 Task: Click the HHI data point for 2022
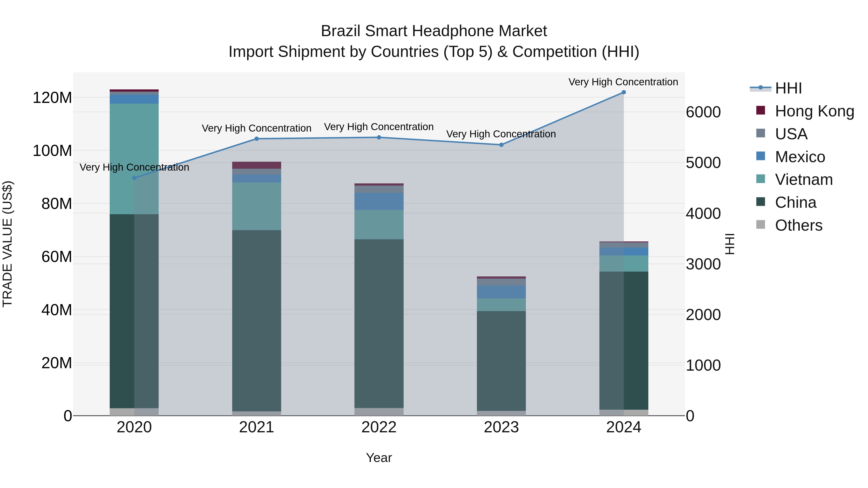click(379, 137)
